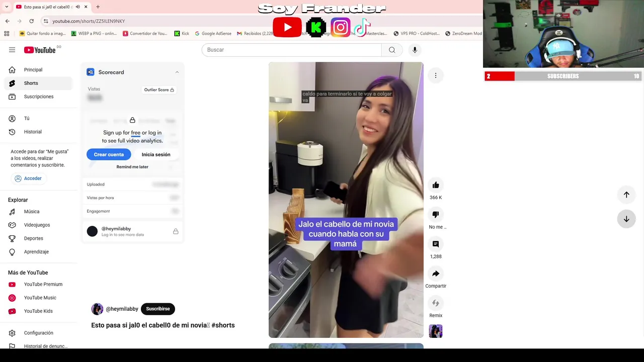Open the Quitar fondo bookmark

click(42, 34)
